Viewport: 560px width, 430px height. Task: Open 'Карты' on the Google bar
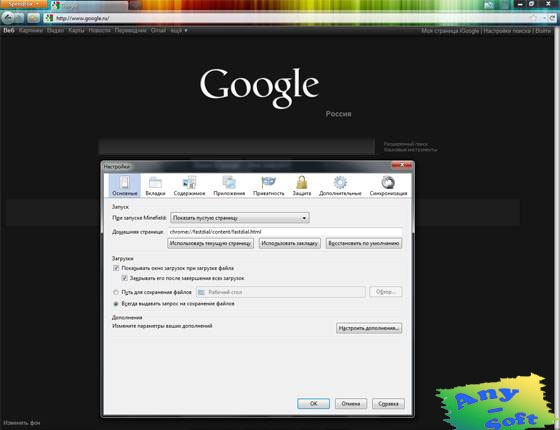click(76, 31)
